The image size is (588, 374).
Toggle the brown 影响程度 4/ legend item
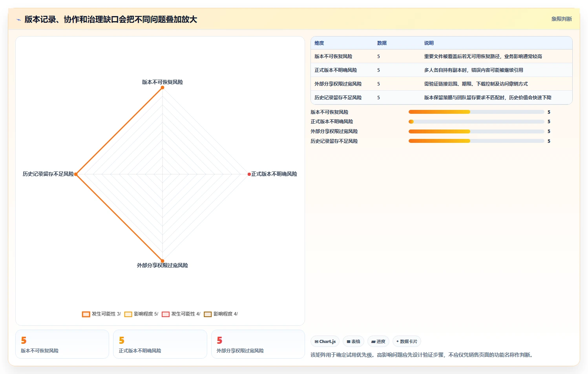coord(221,314)
